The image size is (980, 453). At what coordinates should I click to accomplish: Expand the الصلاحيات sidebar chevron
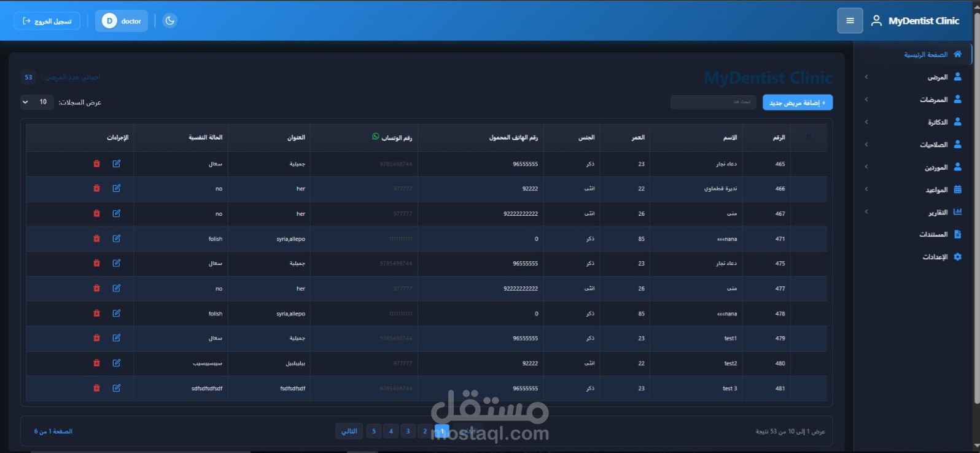(x=866, y=144)
